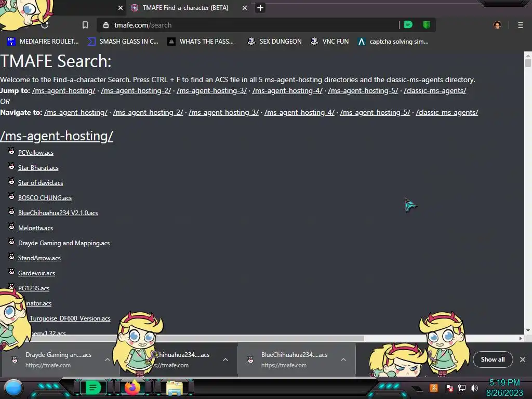Download StandArrow.acs
Viewport: 532px width, 399px height.
tap(39, 258)
